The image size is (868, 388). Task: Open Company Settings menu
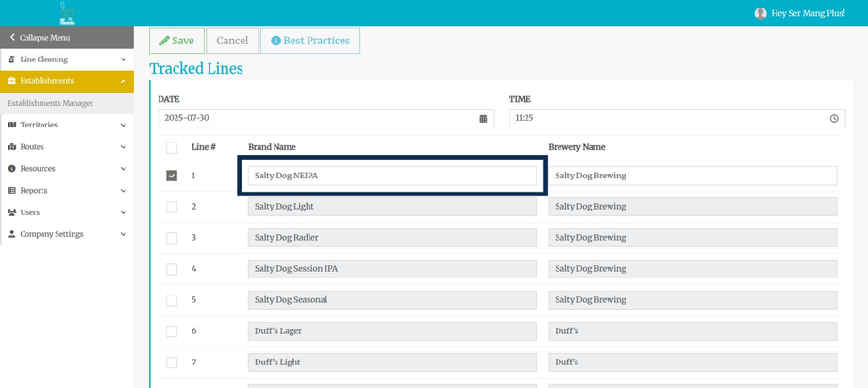(x=67, y=234)
